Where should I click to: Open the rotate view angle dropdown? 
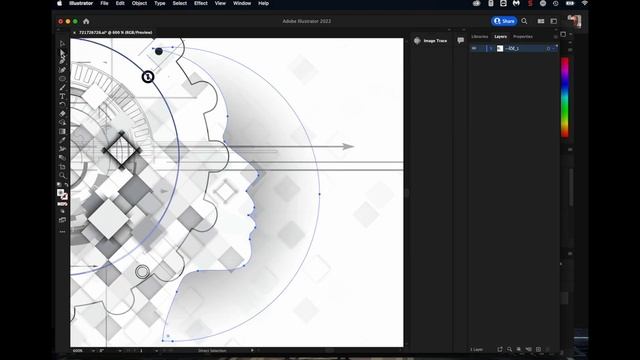pos(120,351)
